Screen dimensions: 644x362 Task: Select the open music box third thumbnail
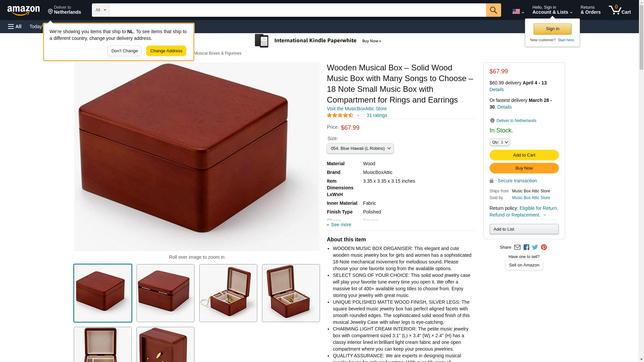click(228, 293)
